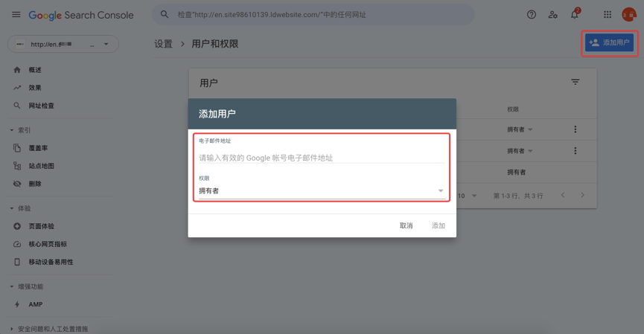
Task: Click the AMP lightning bolt icon
Action: point(17,304)
